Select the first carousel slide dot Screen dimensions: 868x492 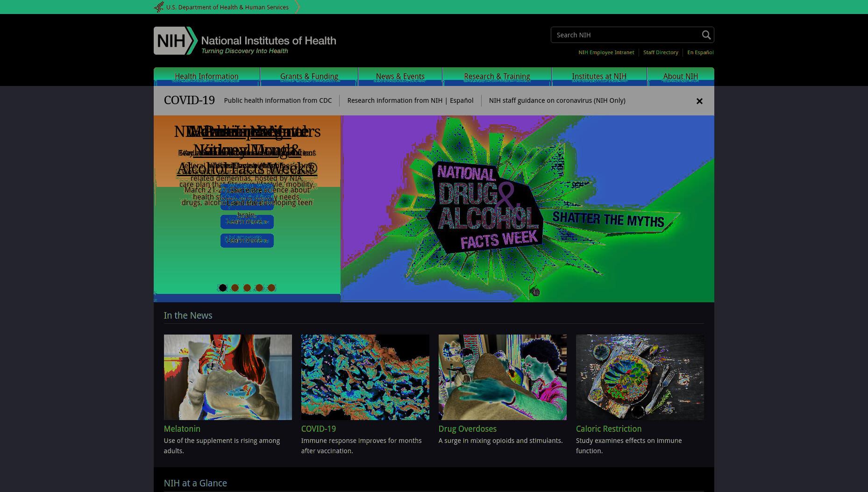223,288
